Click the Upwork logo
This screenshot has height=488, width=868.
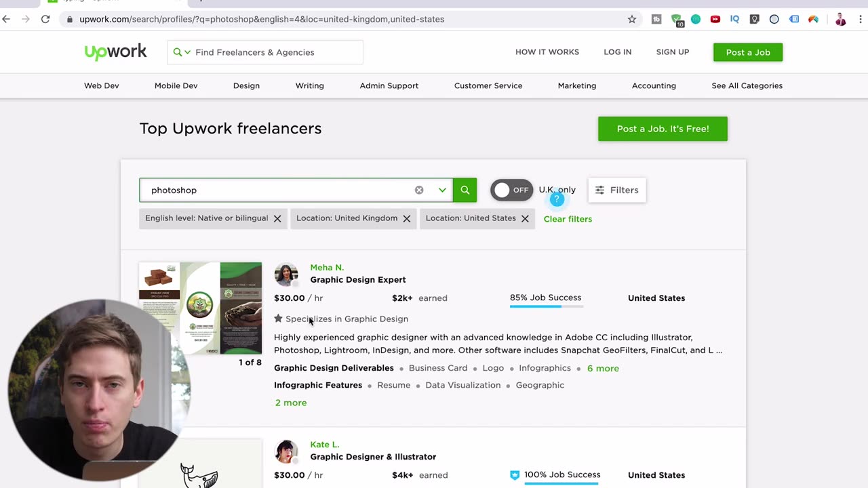115,52
